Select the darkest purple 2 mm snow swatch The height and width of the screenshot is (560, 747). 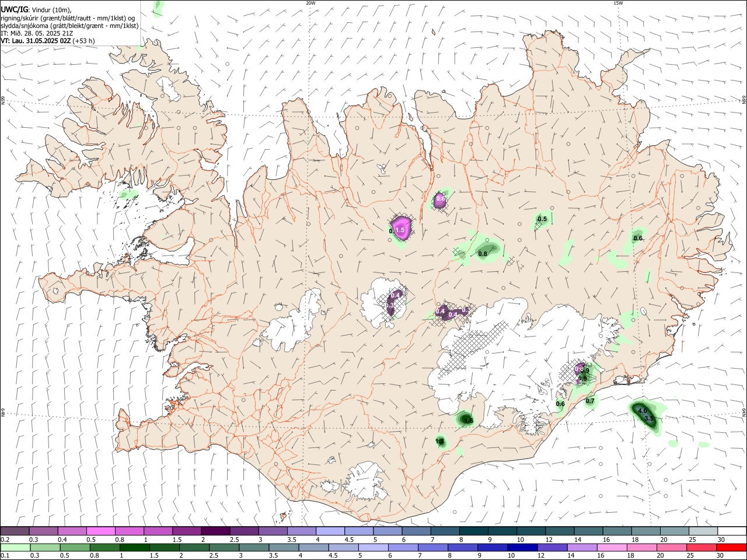[215, 531]
